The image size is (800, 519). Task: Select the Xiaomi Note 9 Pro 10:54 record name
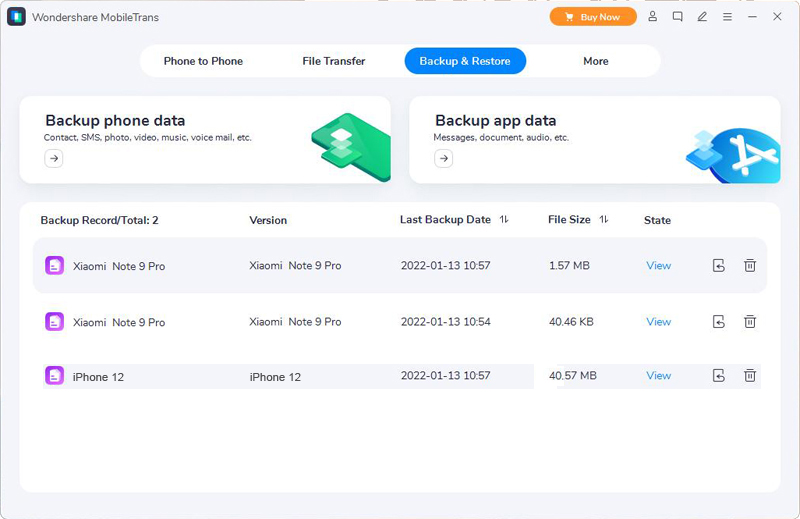click(x=119, y=323)
